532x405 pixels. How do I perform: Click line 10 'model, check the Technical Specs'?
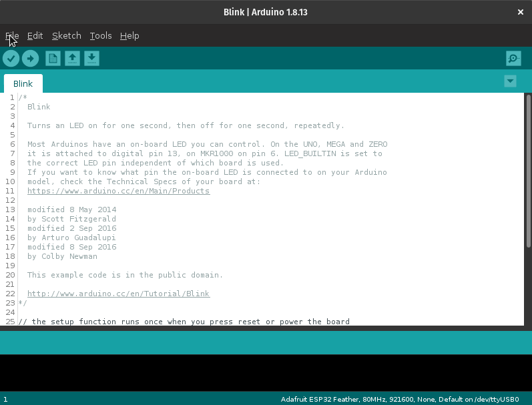tap(144, 181)
